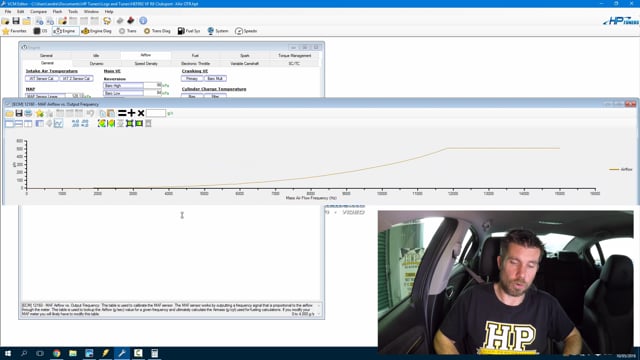Open File Explorer from the taskbar
The width and height of the screenshot is (640, 360).
(x=73, y=353)
